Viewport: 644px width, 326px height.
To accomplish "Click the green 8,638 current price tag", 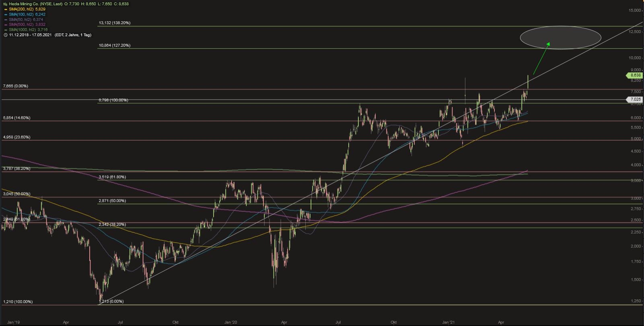I will (634, 75).
